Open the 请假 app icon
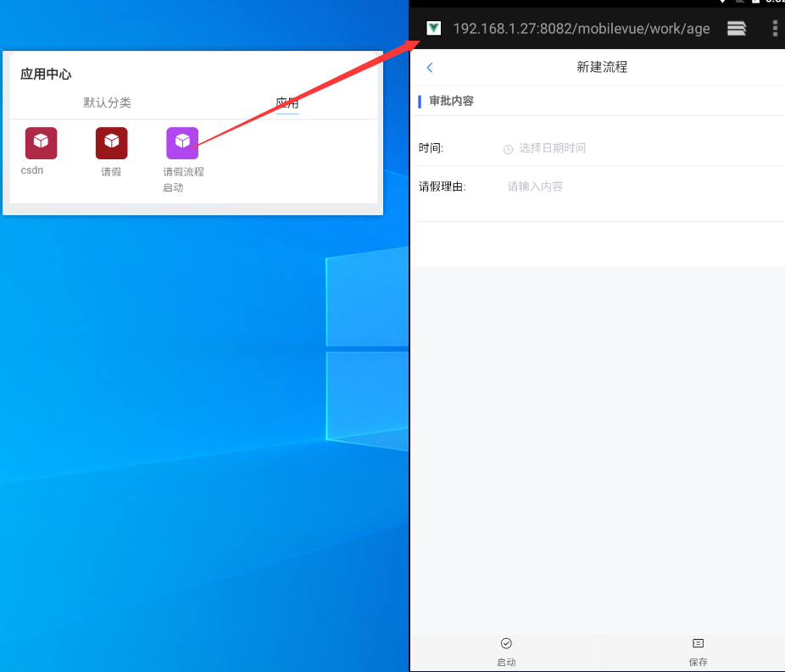 (112, 143)
